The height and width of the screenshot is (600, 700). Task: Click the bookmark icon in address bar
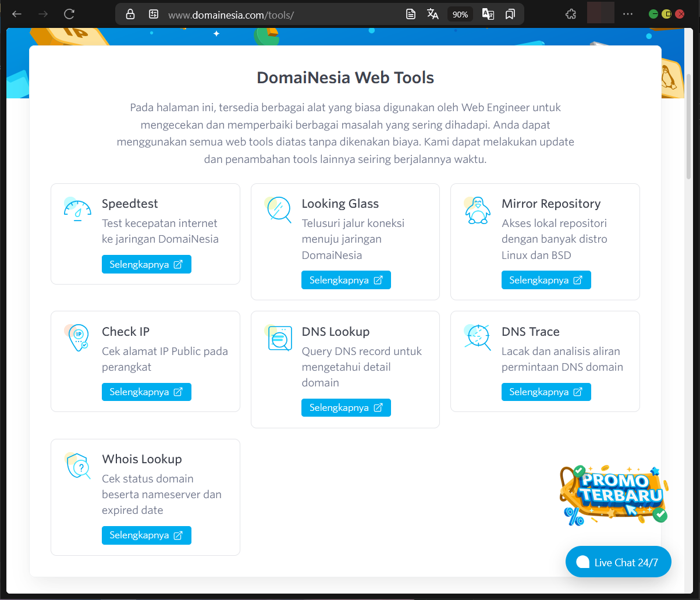(510, 15)
